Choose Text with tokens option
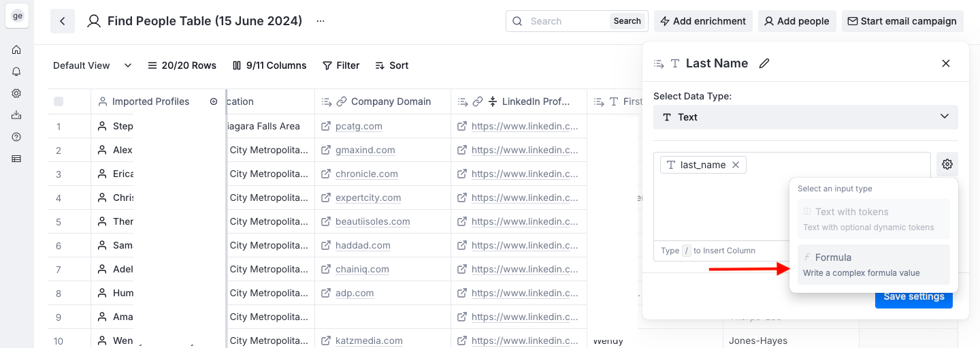 click(x=873, y=219)
